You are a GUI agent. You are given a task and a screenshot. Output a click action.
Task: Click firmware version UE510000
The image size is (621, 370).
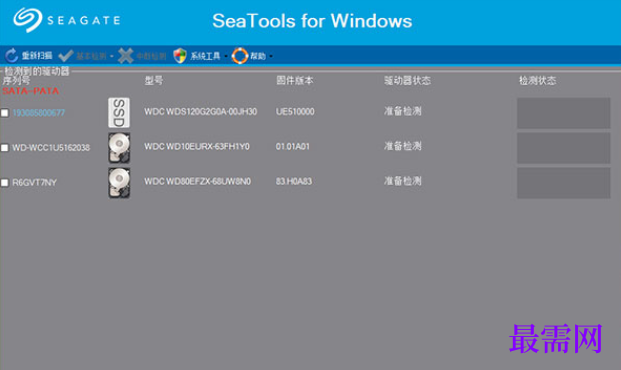[295, 112]
